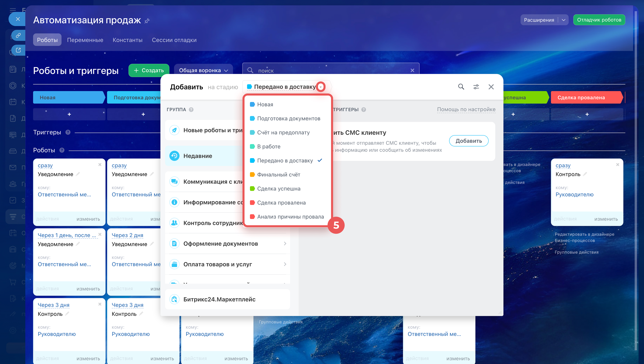Clear the search field with X icon
This screenshot has width=644, height=364.
pyautogui.click(x=412, y=71)
